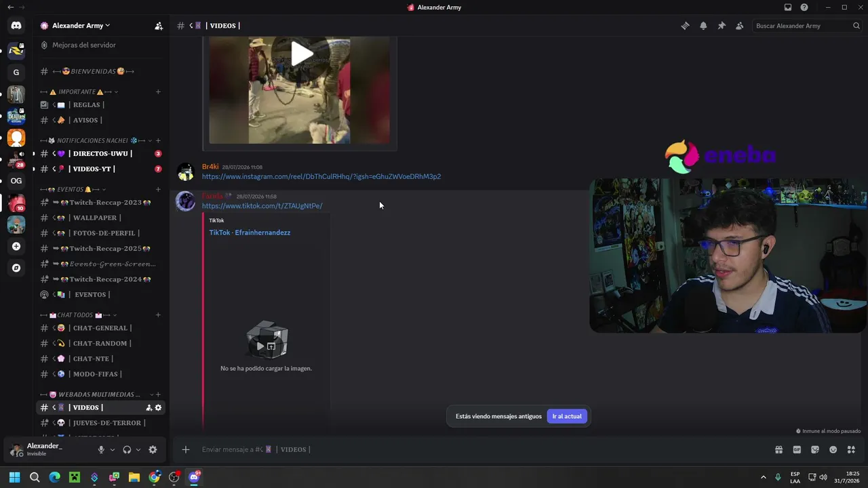Show member list icon

click(x=739, y=26)
